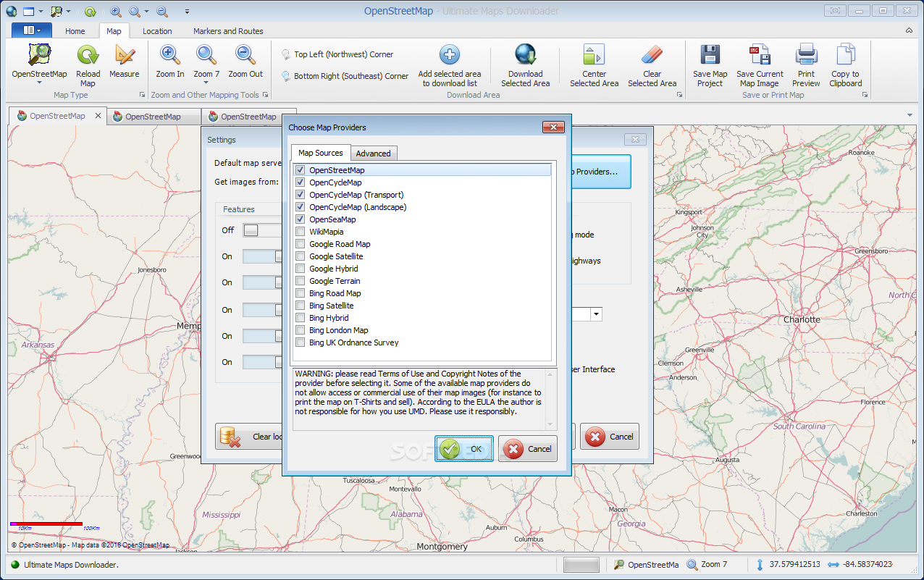Enable the WikiMapia checkbox
Viewport: 924px width, 580px height.
click(300, 232)
